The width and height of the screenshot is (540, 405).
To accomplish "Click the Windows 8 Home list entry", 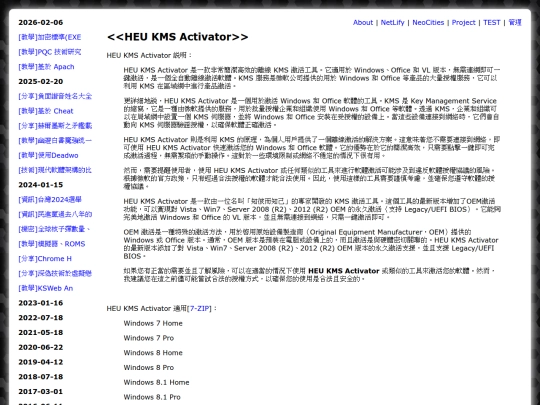I will [x=153, y=353].
